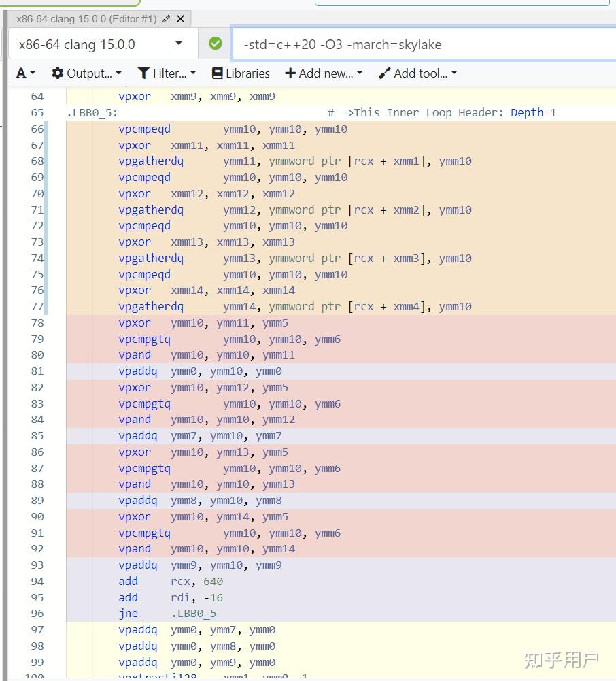Select the x86-64 clang 15.0.0 editor tab
616x681 pixels.
(86, 18)
